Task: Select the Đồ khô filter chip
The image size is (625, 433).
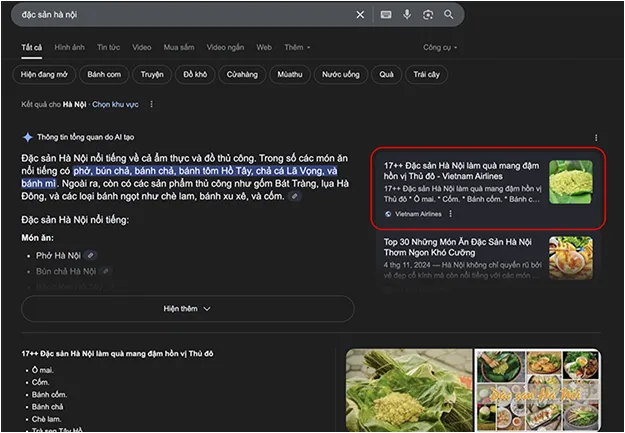Action: coord(195,75)
